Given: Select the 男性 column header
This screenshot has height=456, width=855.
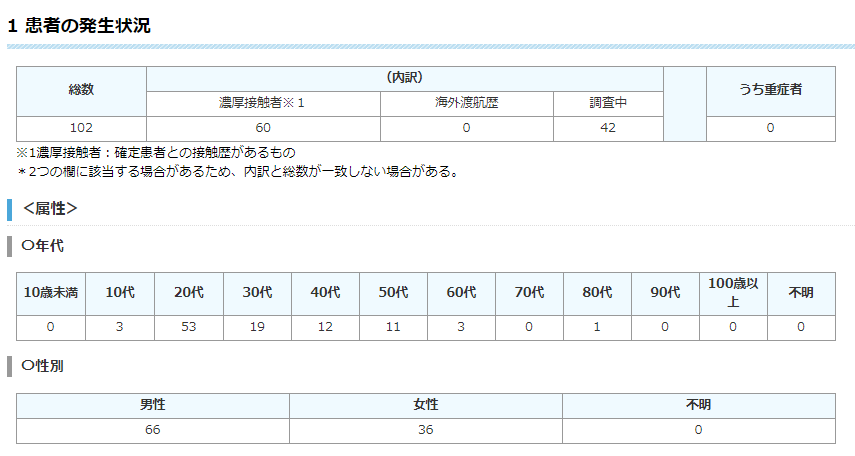Looking at the screenshot, I should coord(152,405).
